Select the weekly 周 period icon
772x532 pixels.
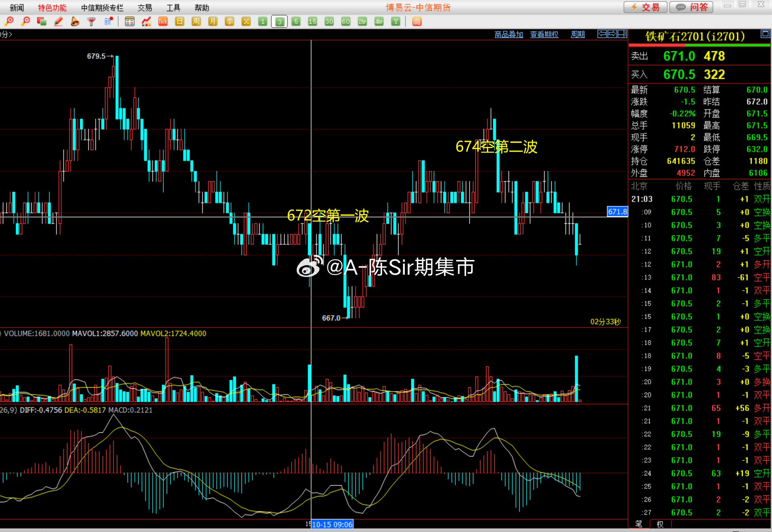pyautogui.click(x=196, y=21)
